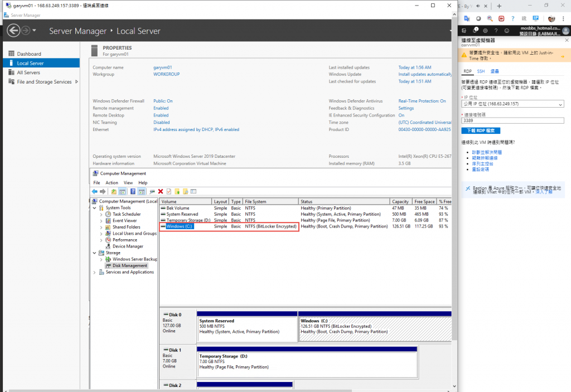
Task: Click Google Translate extension icon in browser
Action: [x=467, y=18]
